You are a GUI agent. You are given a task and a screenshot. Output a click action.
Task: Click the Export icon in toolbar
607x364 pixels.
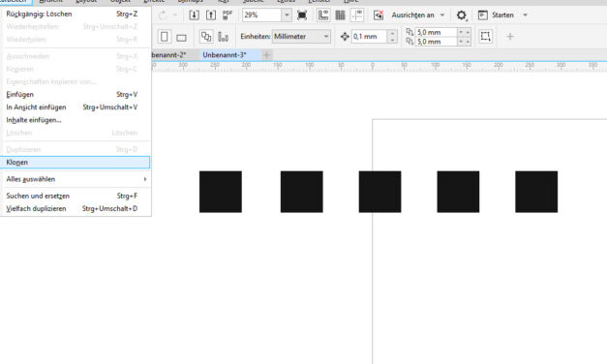pyautogui.click(x=211, y=15)
